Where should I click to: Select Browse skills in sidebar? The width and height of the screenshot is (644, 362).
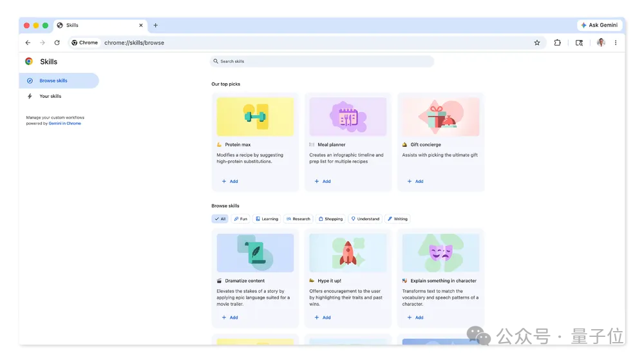(x=53, y=81)
